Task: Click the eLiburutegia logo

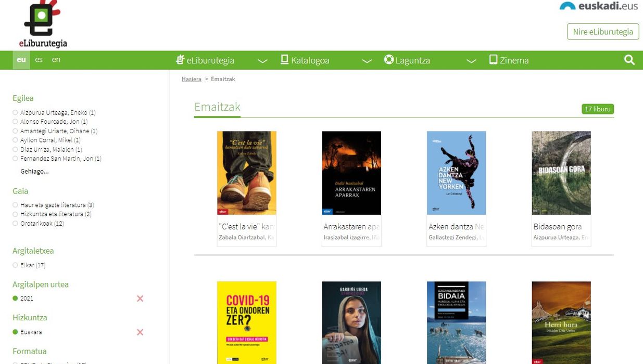Action: (42, 24)
